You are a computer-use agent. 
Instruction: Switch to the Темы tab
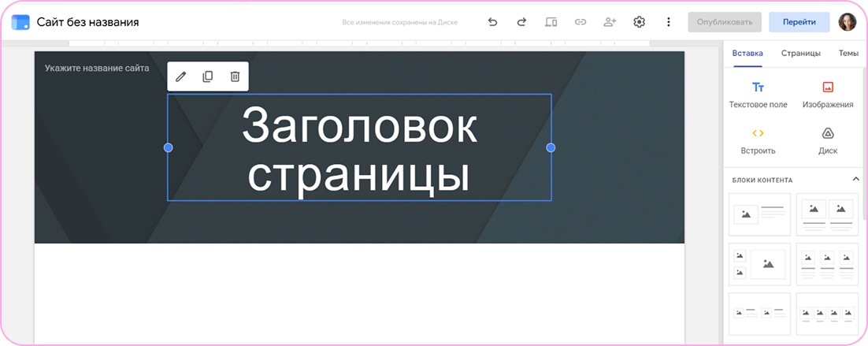848,54
